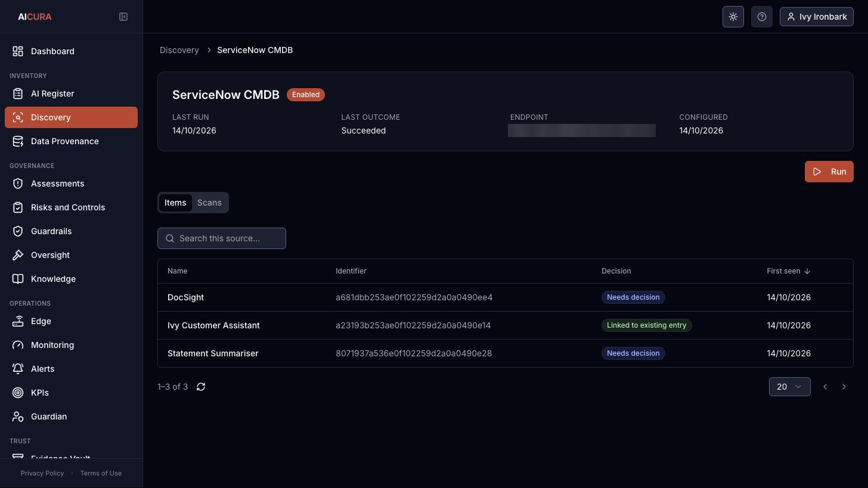This screenshot has width=868, height=488.
Task: Open Data Provenance in the sidebar
Action: [x=71, y=141]
